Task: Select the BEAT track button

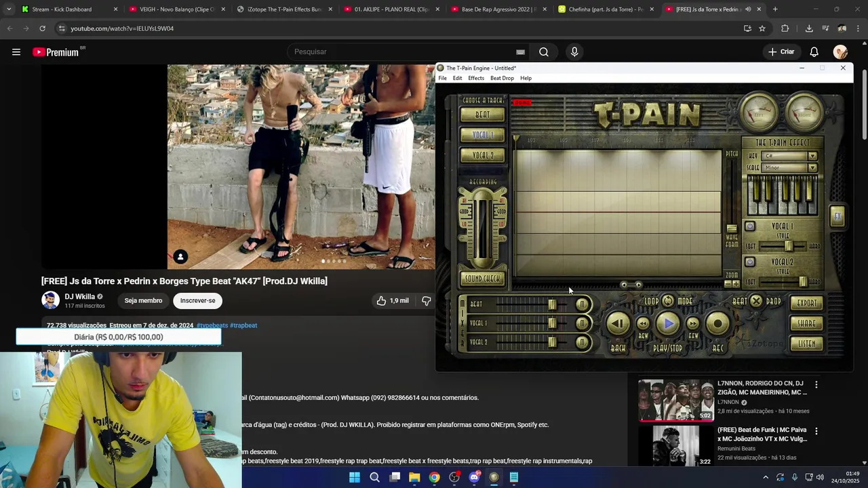Action: pos(482,115)
